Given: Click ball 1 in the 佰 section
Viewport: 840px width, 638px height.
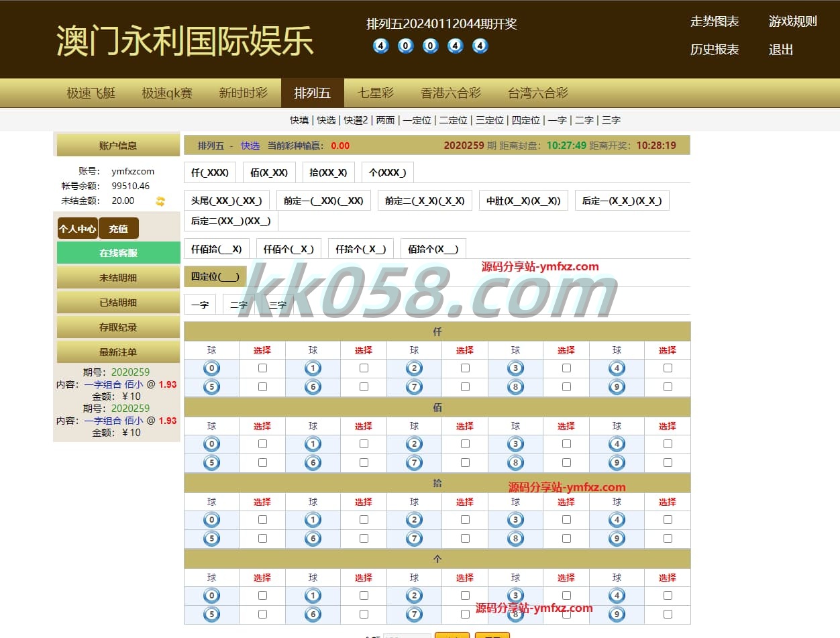Looking at the screenshot, I should (x=313, y=444).
